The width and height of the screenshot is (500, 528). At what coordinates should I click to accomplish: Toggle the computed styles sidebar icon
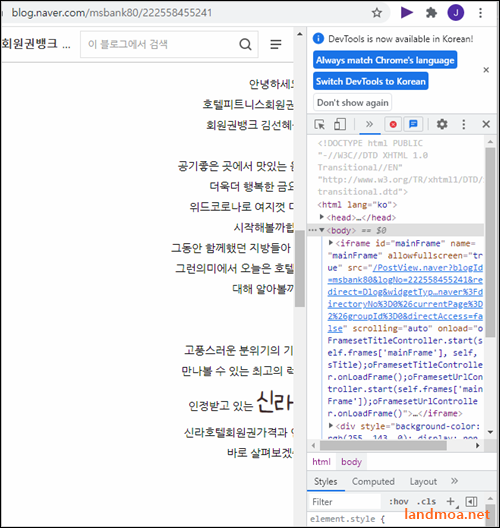[x=471, y=502]
